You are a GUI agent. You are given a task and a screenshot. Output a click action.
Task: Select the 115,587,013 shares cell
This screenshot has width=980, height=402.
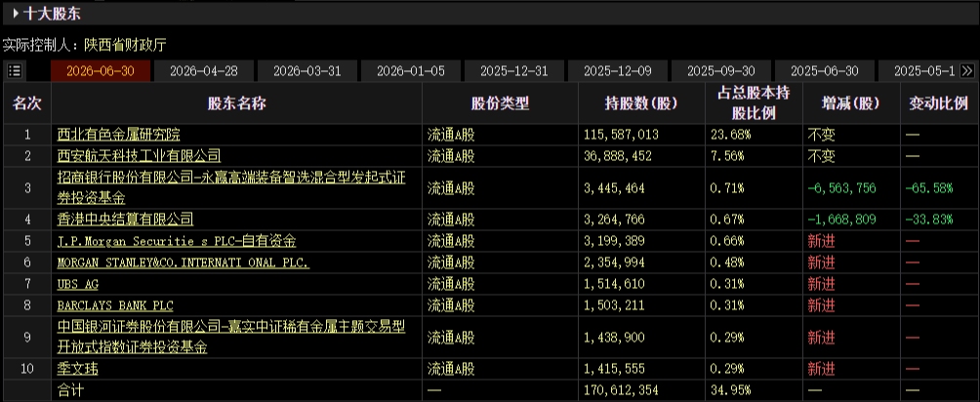[x=621, y=135]
